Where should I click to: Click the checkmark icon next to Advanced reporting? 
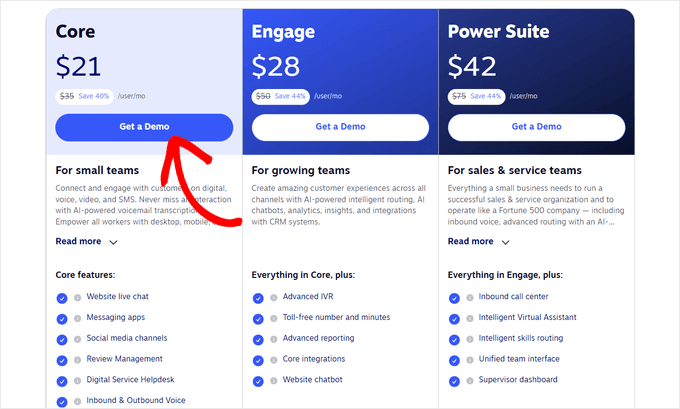[258, 338]
